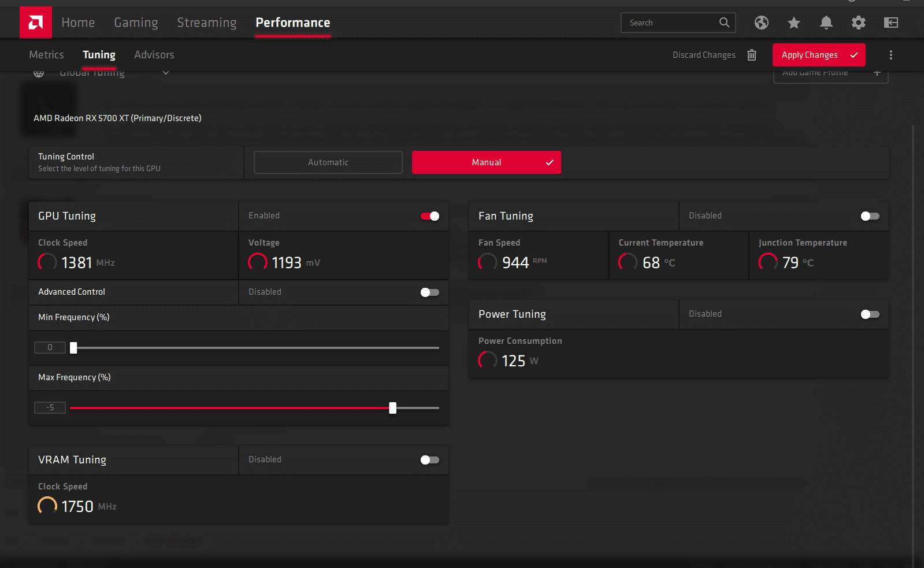Enable the VRAM Tuning toggle
The width and height of the screenshot is (924, 568).
pos(430,460)
